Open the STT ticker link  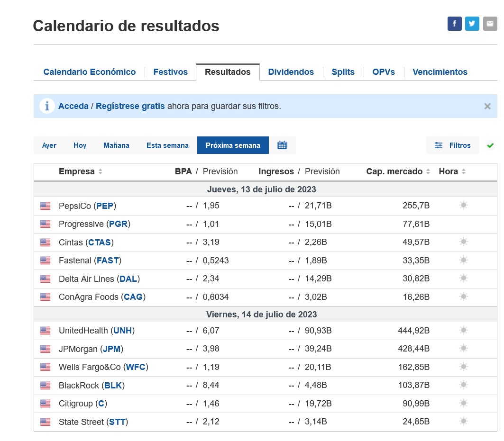pos(117,422)
